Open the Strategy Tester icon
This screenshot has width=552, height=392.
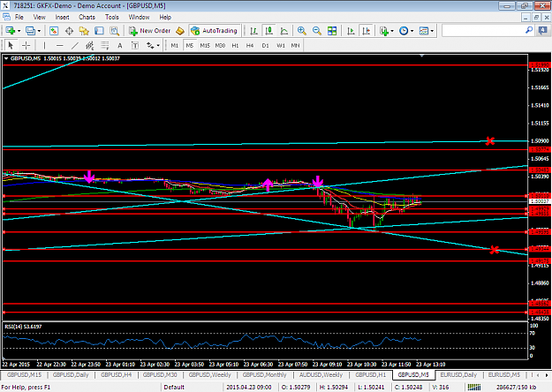coord(114,31)
